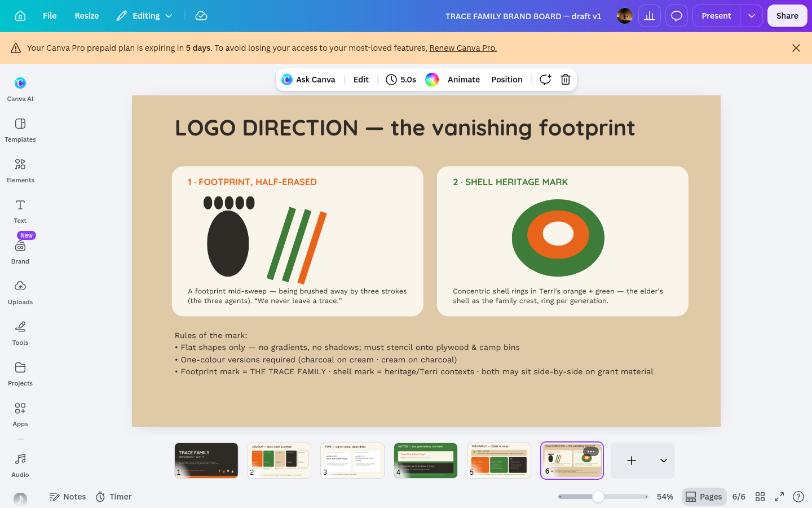Expand Present options arrow
The height and width of the screenshot is (508, 812).
click(752, 16)
